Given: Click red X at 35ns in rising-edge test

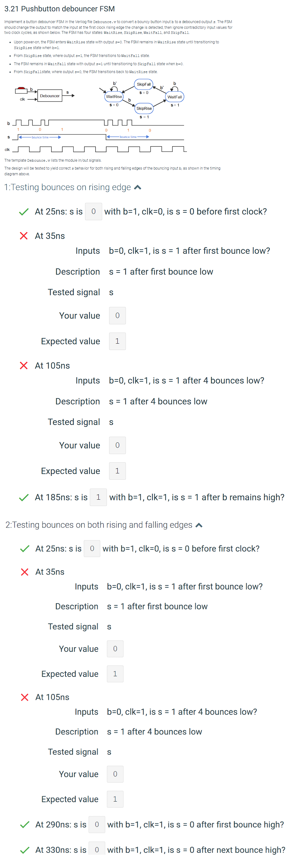Looking at the screenshot, I should click(x=24, y=236).
